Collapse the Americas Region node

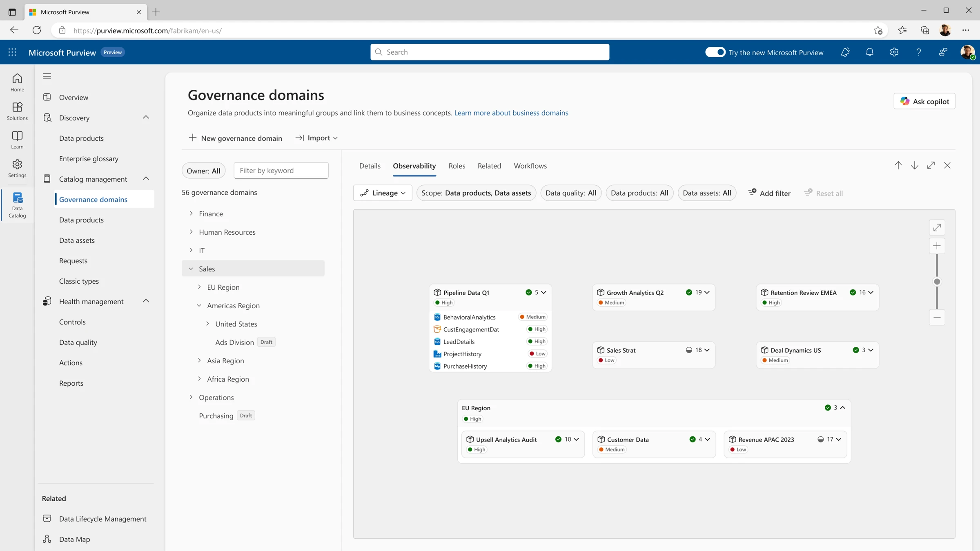[x=199, y=305]
